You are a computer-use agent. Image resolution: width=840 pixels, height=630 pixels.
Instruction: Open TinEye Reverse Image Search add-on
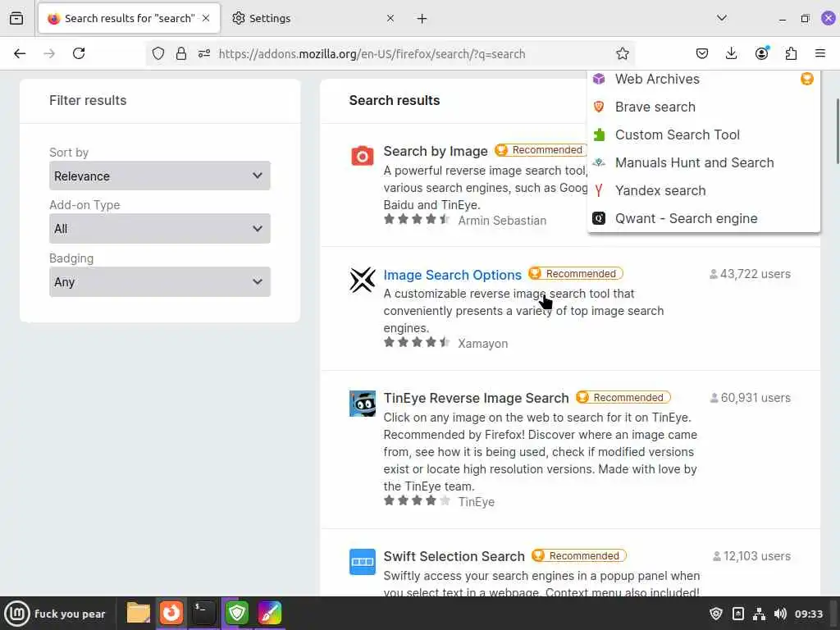coord(476,398)
